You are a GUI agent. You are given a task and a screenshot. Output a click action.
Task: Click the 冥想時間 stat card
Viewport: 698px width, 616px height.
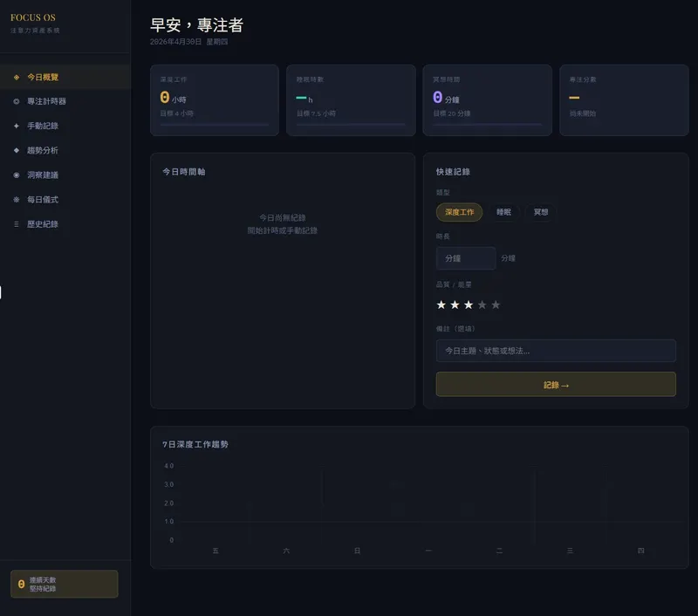[x=488, y=100]
